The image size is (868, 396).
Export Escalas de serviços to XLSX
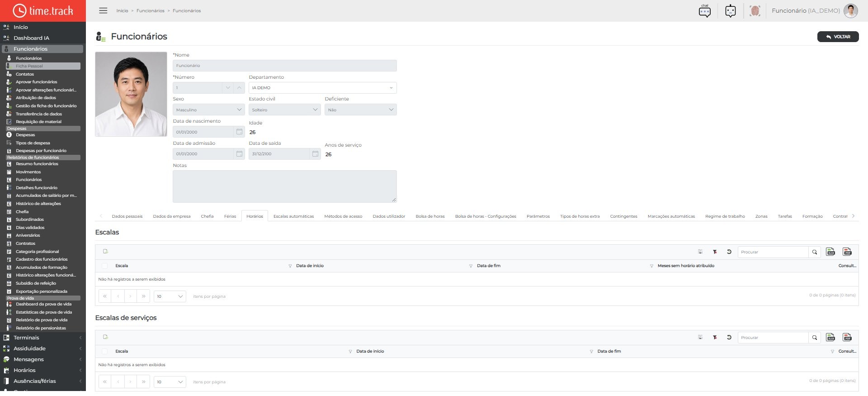pyautogui.click(x=830, y=338)
